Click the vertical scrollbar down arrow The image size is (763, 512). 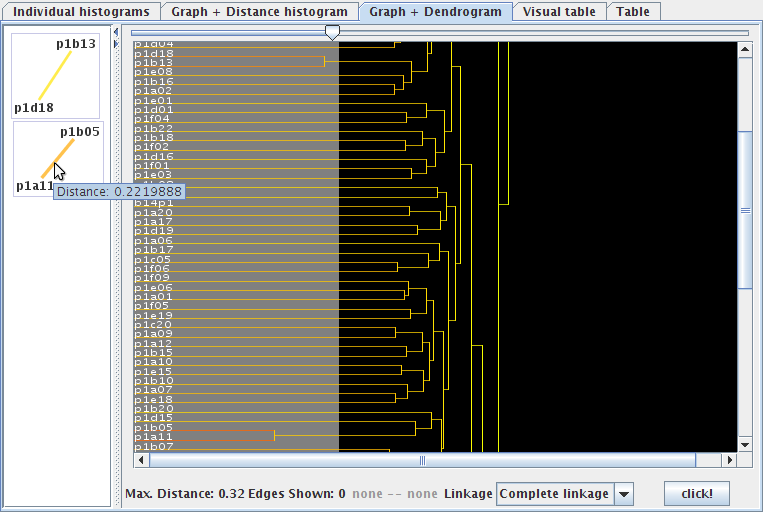(744, 443)
